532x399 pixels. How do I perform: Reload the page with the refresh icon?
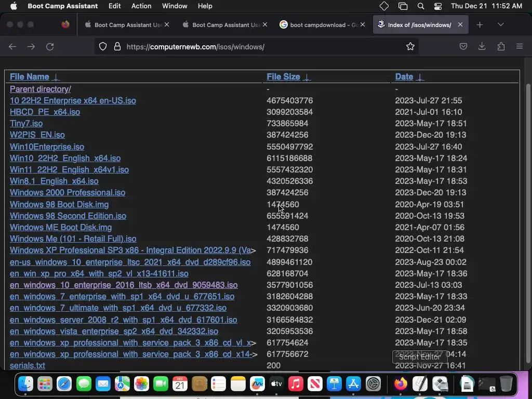pyautogui.click(x=50, y=46)
